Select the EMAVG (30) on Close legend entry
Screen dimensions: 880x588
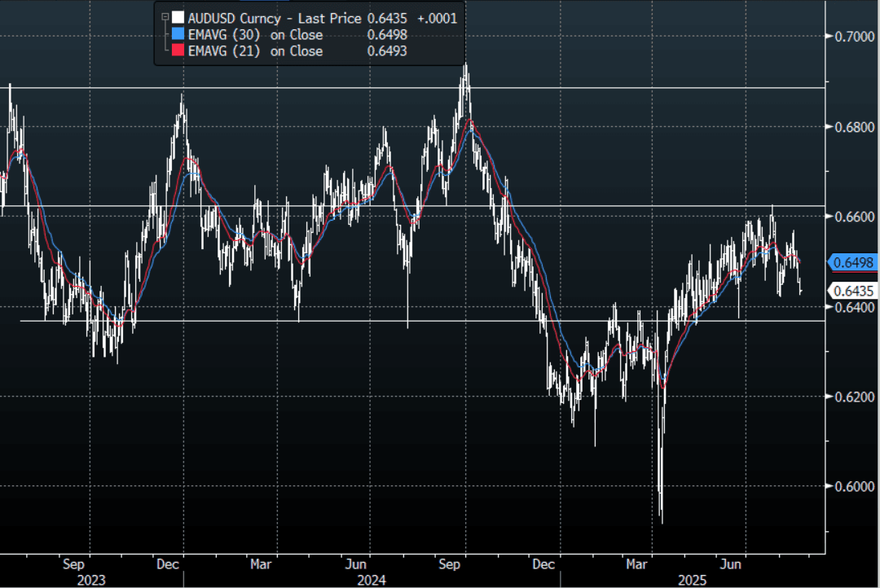(255, 34)
